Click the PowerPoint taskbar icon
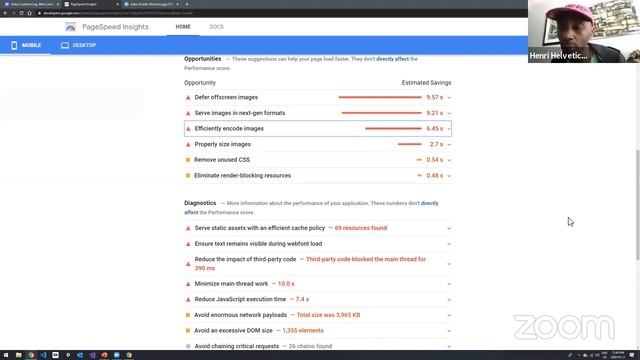640x360 pixels. pos(104,355)
